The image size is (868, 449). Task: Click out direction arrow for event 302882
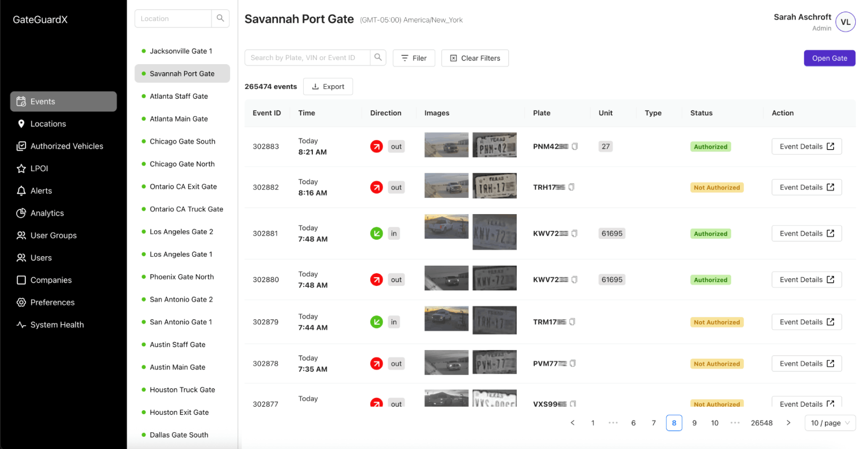(x=377, y=187)
